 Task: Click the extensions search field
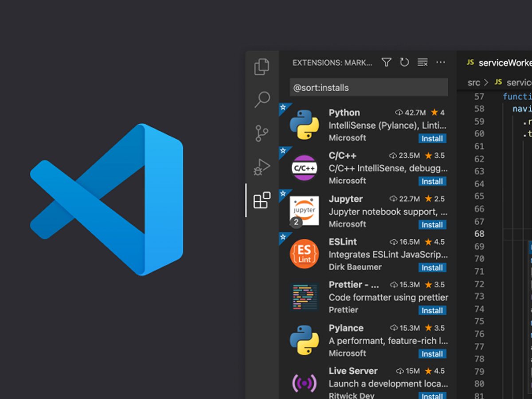[369, 88]
